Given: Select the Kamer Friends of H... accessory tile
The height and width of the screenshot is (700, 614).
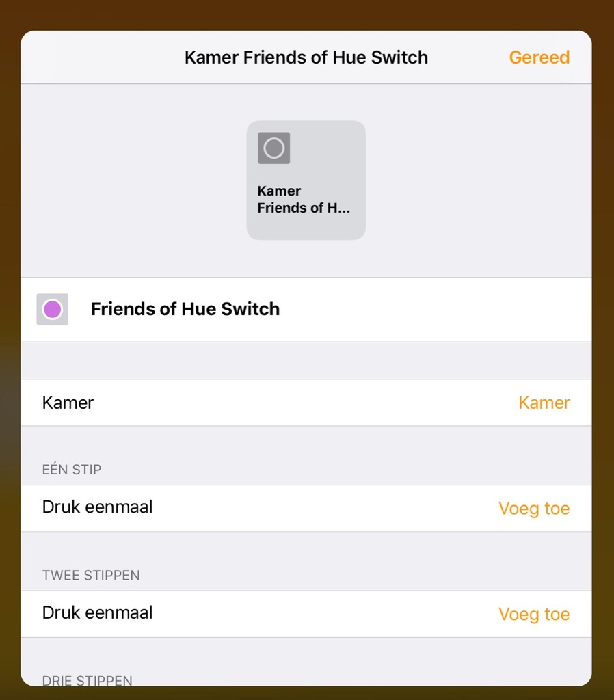Looking at the screenshot, I should 306,180.
